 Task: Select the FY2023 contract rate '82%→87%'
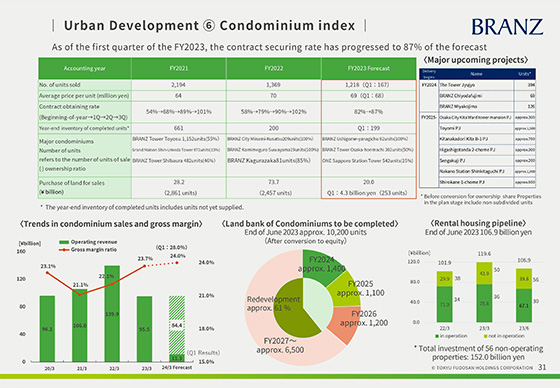point(368,111)
